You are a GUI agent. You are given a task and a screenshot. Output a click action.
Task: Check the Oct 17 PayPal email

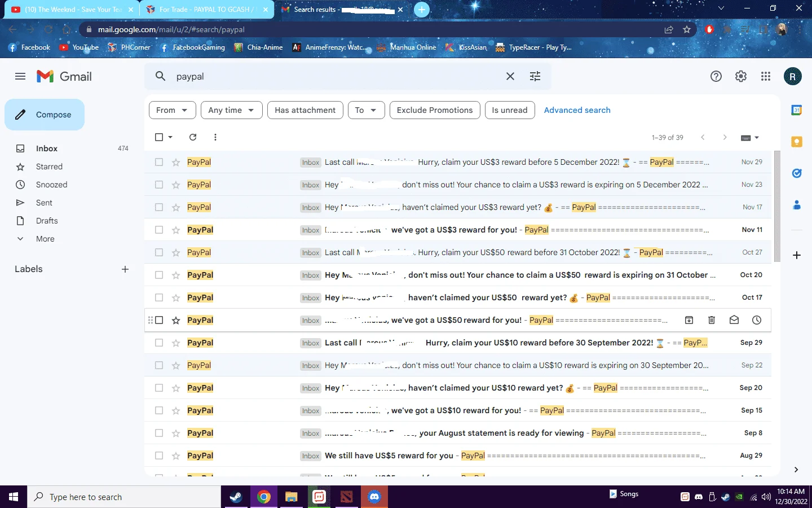tap(159, 297)
